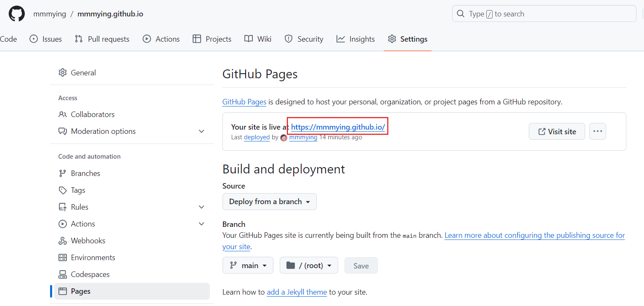
Task: Open Actions in sidebar
Action: click(132, 224)
